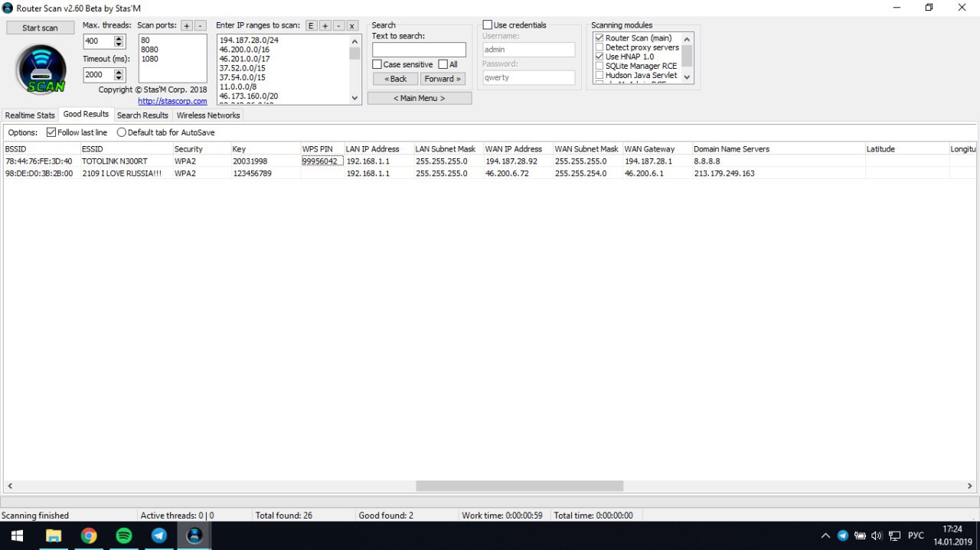Show hidden system tray icons

point(825,535)
